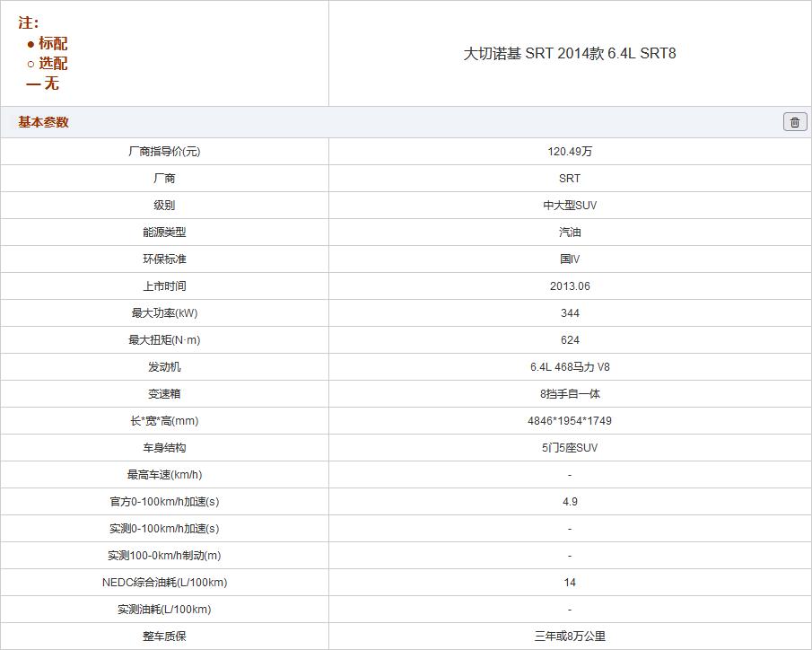Click the 标配 legend entry
Viewport: 812px width, 650px height.
tap(48, 43)
